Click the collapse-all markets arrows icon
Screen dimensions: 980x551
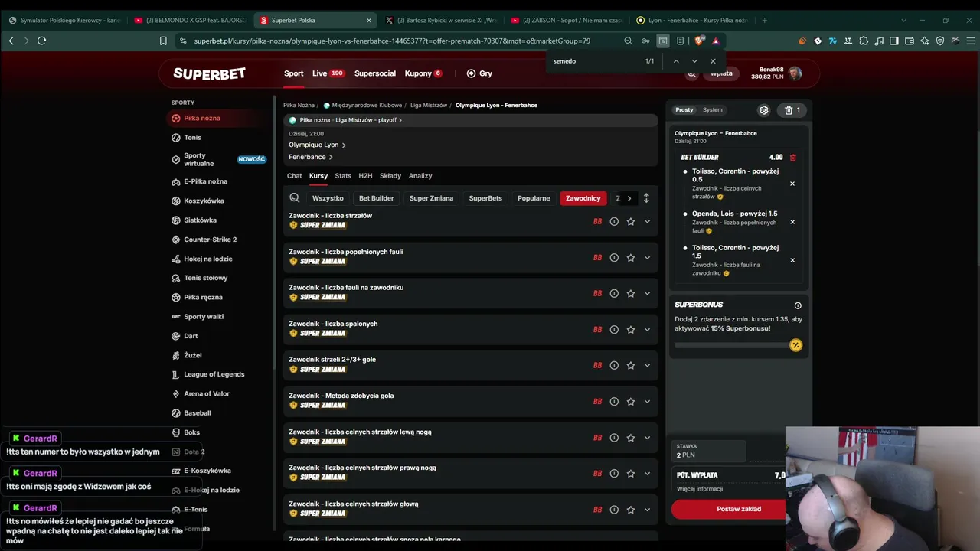646,198
